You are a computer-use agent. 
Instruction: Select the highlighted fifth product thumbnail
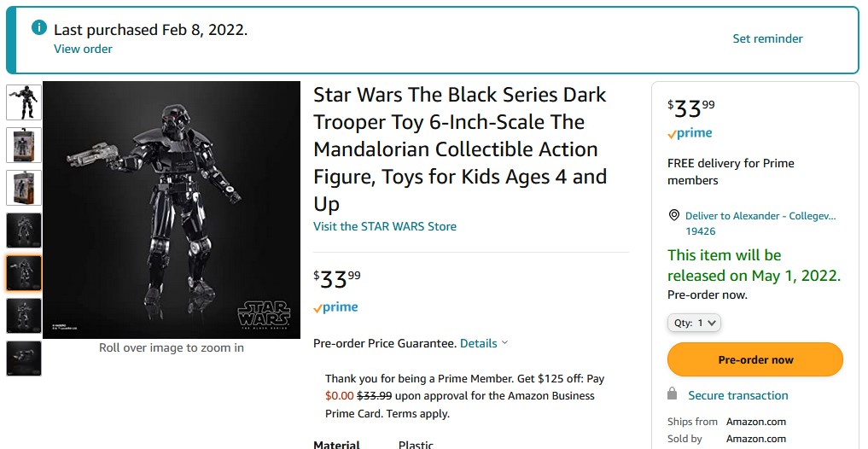coord(24,272)
